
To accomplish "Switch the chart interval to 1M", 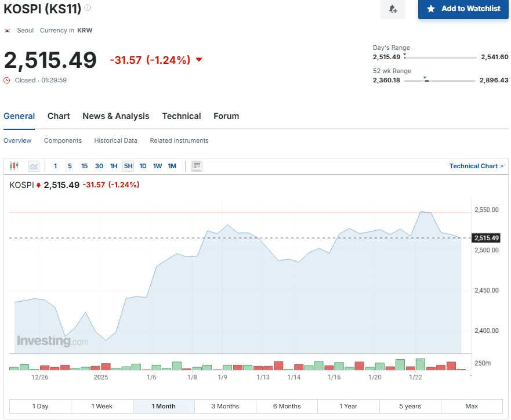I will [172, 166].
